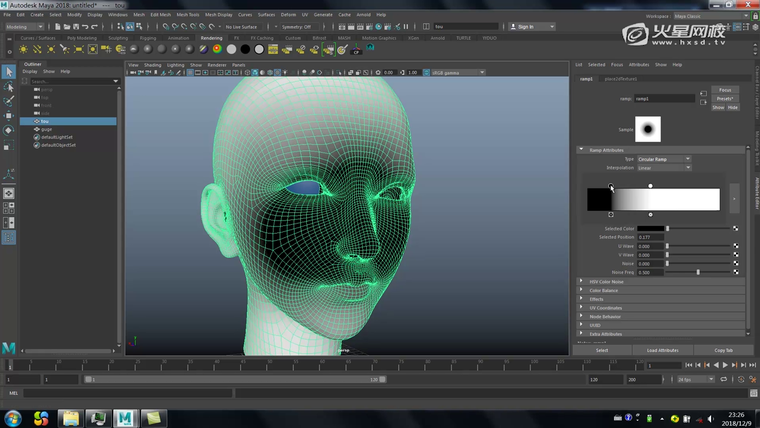Click the Noise Freq slider

pos(697,272)
